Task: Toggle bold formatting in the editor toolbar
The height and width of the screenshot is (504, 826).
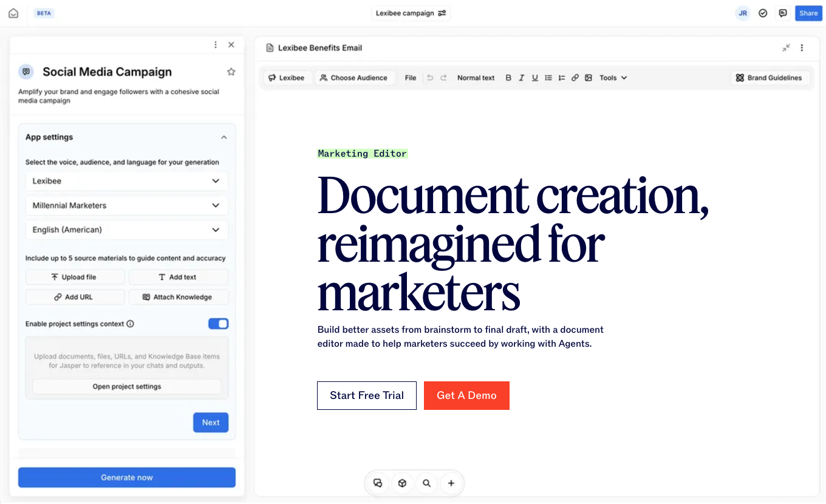Action: 508,78
